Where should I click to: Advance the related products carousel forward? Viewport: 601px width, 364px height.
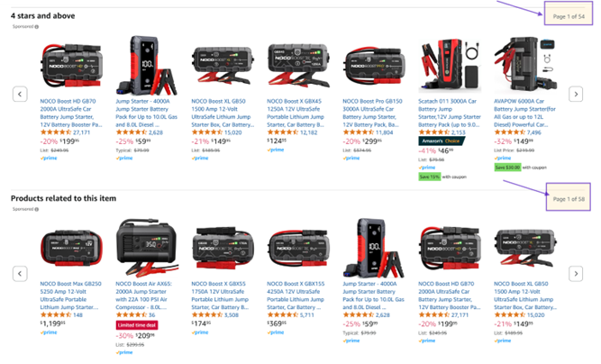click(575, 274)
